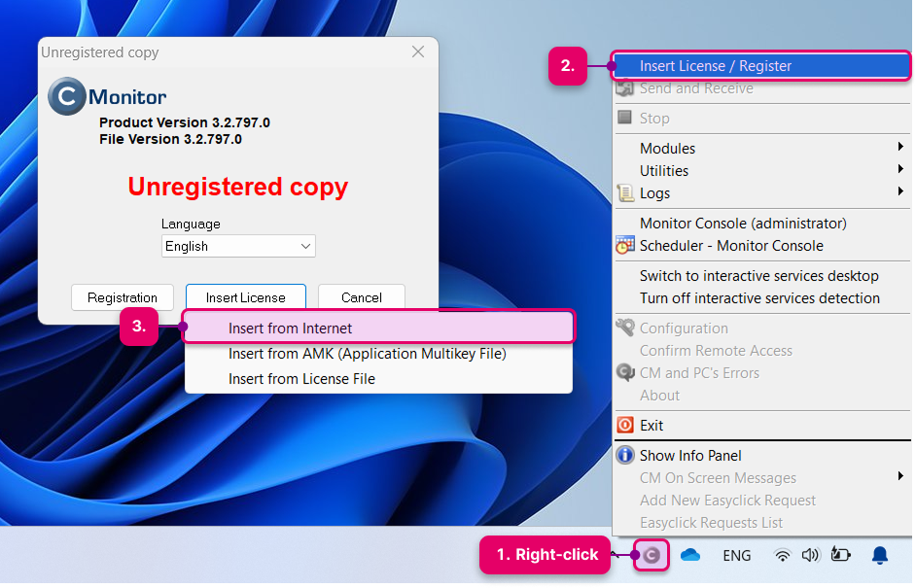Open the OneDrive cloud tray icon
Viewport: 916px width, 588px height.
(x=690, y=555)
